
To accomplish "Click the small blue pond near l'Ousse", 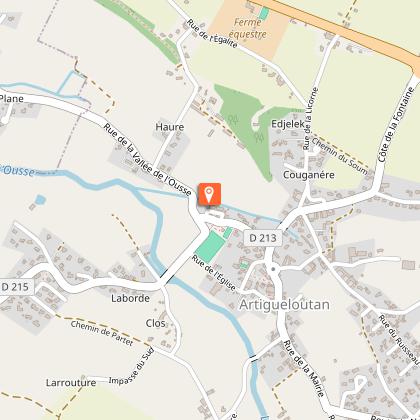I will 40,199.
